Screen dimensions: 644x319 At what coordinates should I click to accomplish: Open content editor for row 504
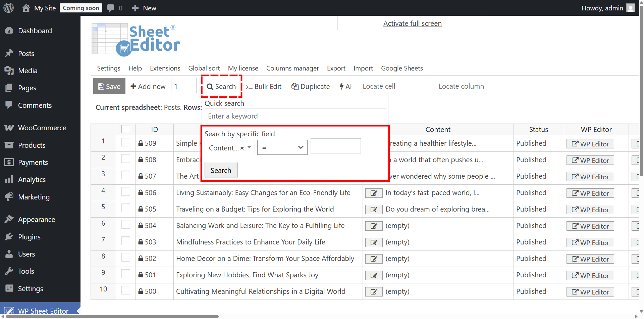tap(374, 226)
